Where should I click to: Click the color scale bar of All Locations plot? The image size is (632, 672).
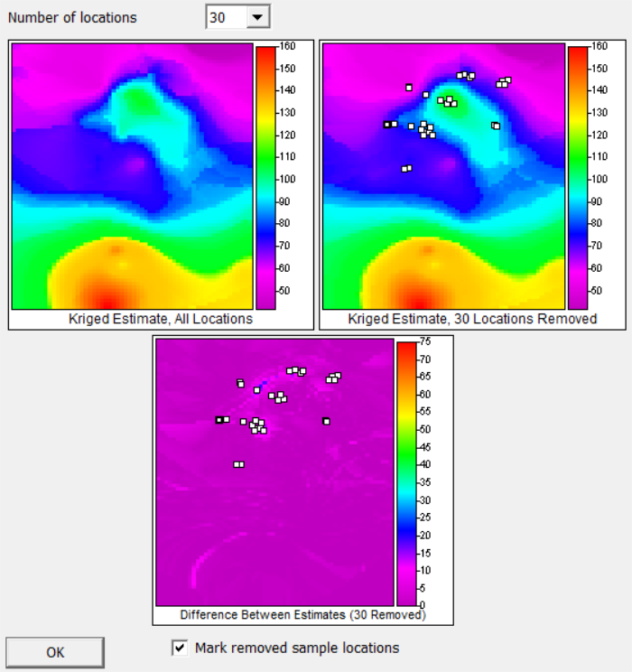(265, 178)
